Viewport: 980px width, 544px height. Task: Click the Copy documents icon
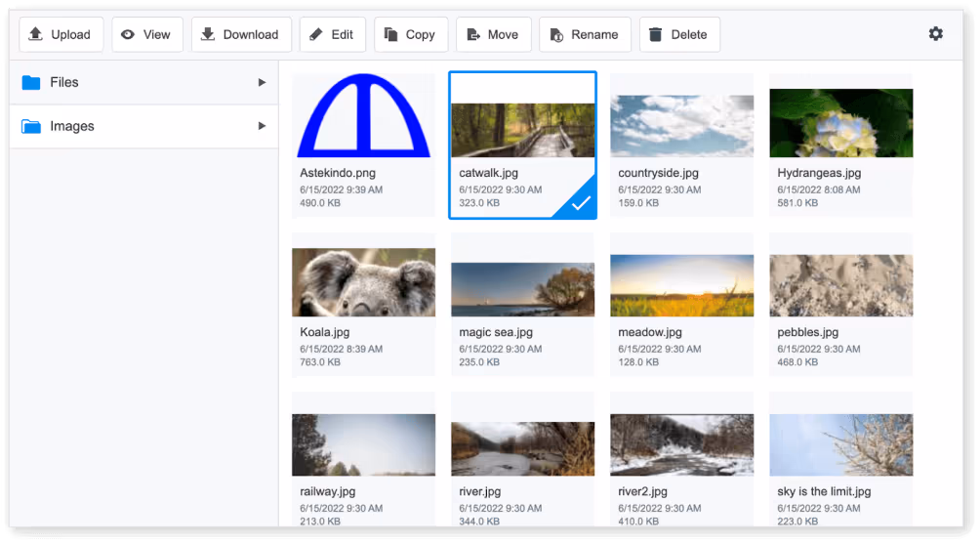point(390,34)
